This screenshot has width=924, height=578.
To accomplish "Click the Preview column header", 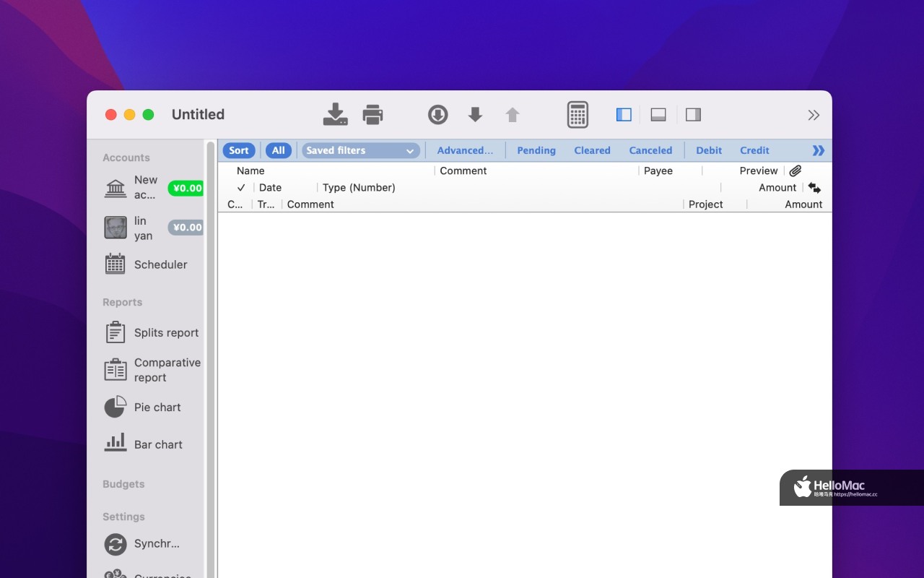I will [x=759, y=171].
